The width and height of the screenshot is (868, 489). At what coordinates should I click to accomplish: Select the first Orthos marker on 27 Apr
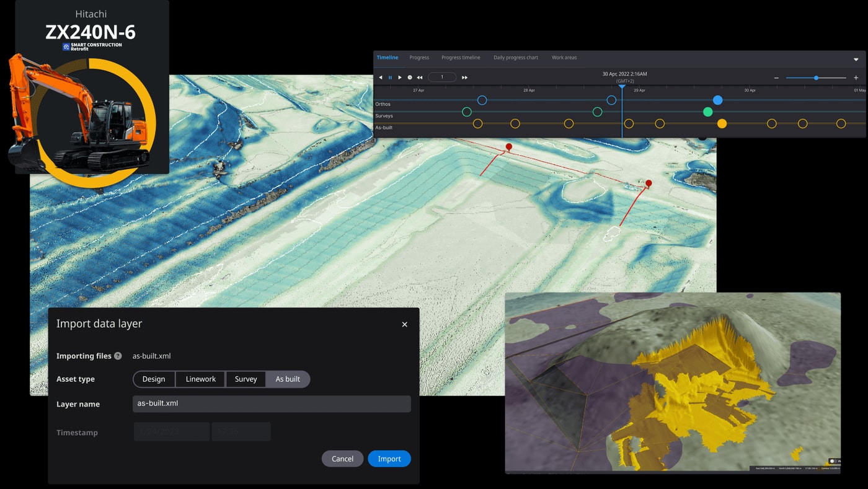pos(482,100)
